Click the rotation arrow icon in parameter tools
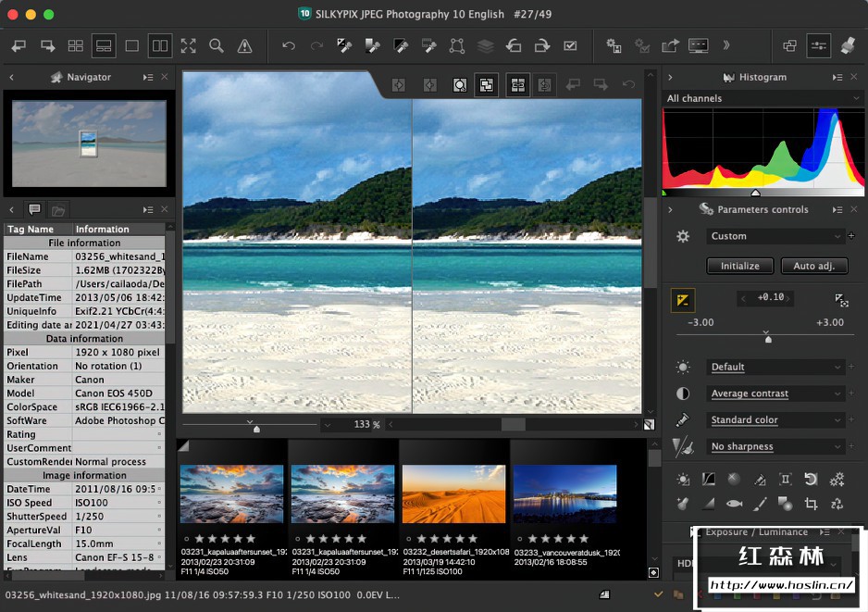The height and width of the screenshot is (612, 868). point(811,480)
